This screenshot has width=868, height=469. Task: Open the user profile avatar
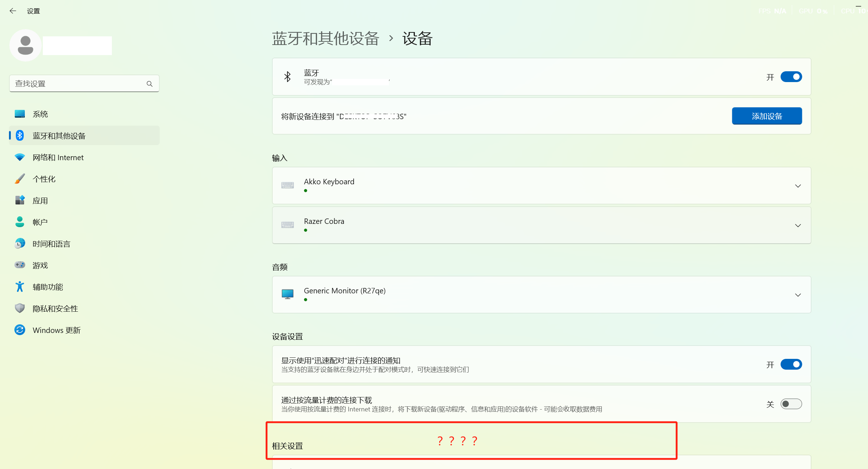coord(25,46)
